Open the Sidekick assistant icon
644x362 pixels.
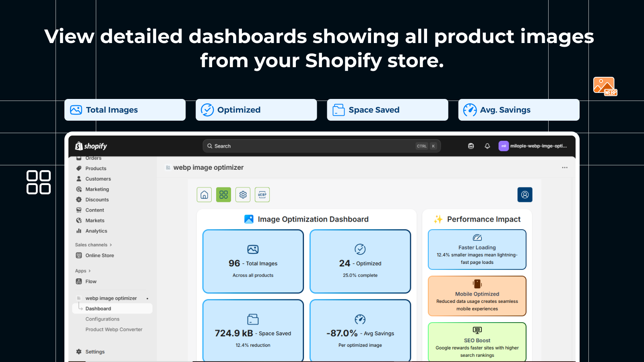pyautogui.click(x=470, y=146)
